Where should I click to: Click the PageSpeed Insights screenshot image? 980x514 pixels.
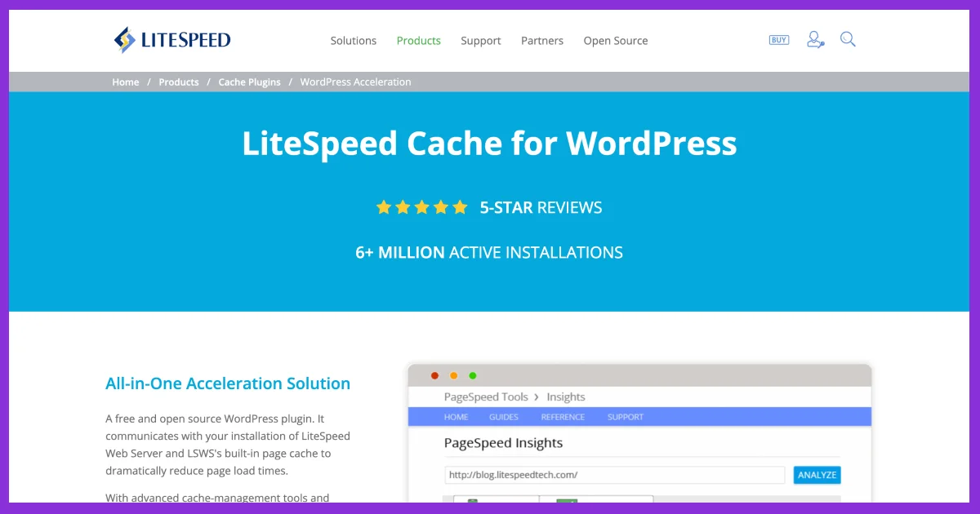(639, 433)
